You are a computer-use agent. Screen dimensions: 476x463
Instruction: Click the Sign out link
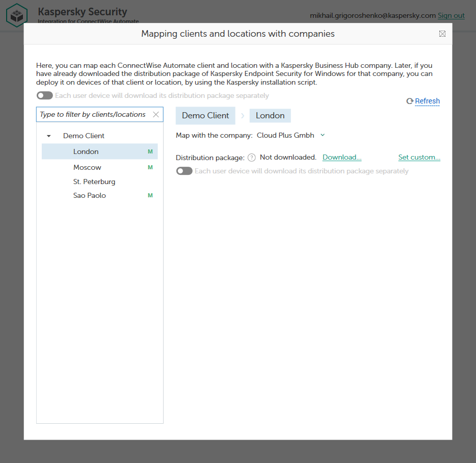[x=451, y=15]
